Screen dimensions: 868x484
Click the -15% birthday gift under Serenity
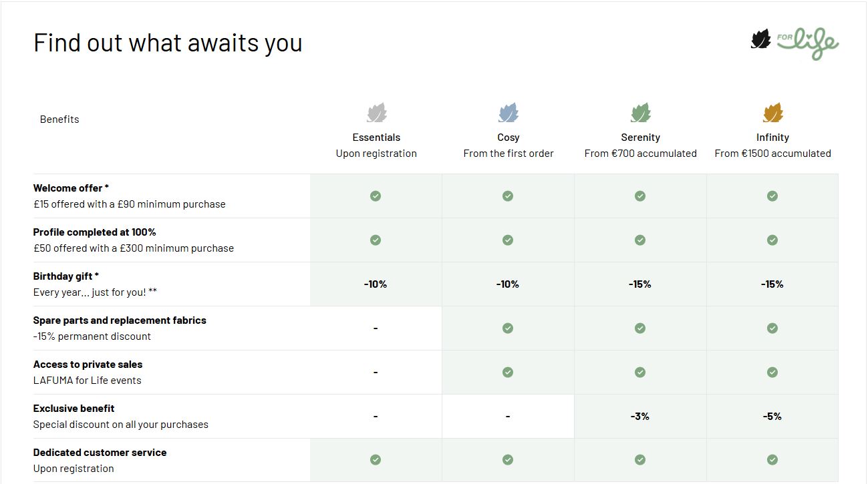(640, 284)
